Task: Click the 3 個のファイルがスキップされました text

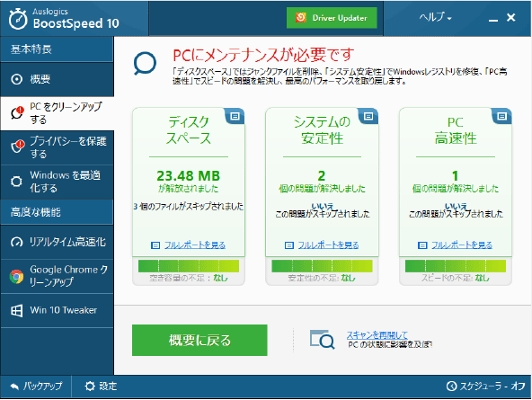Action: (189, 206)
